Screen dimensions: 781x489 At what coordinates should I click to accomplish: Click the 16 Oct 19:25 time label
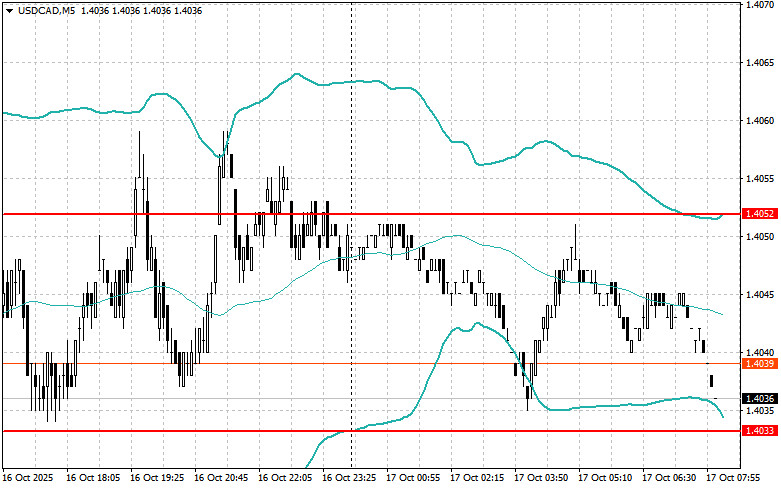(157, 478)
